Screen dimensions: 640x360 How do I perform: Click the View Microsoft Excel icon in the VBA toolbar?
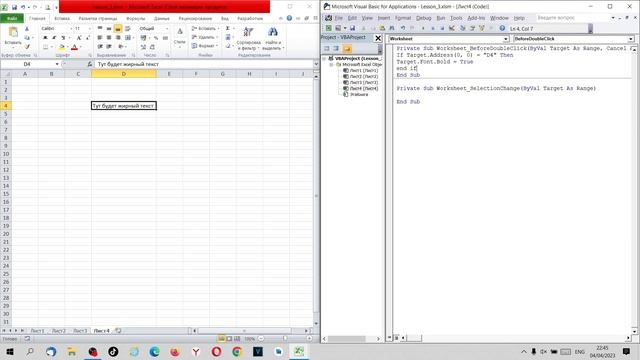coord(329,28)
